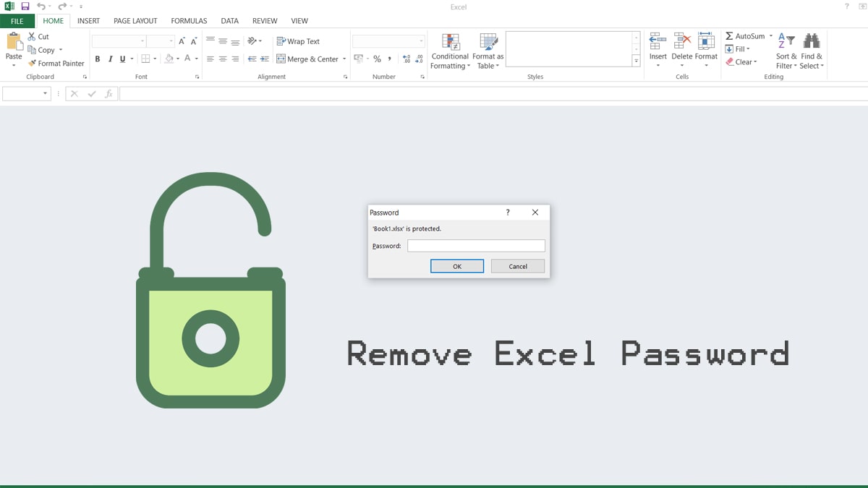Screen dimensions: 868x488
Task: Switch to the PAGE LAYOUT tab
Action: 135,21
